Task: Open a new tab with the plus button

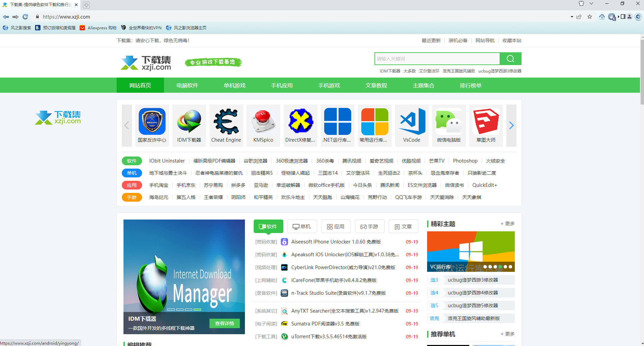Action: [86, 5]
